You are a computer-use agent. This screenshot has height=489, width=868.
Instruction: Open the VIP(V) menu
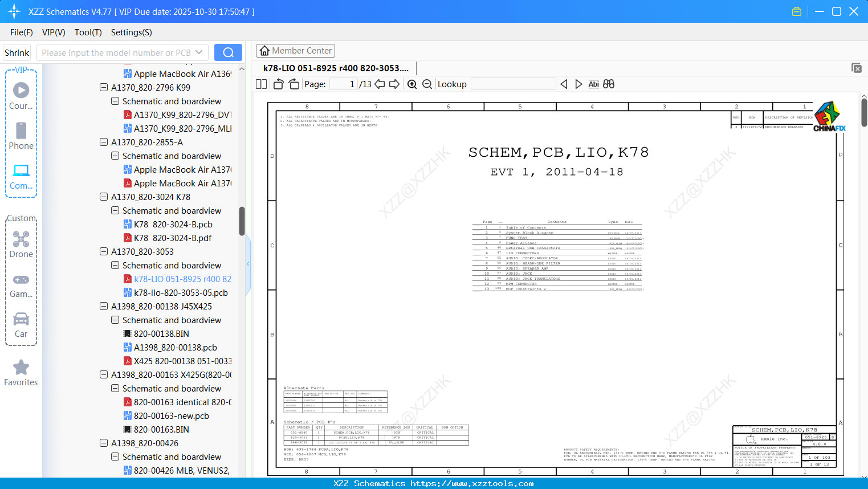[54, 32]
